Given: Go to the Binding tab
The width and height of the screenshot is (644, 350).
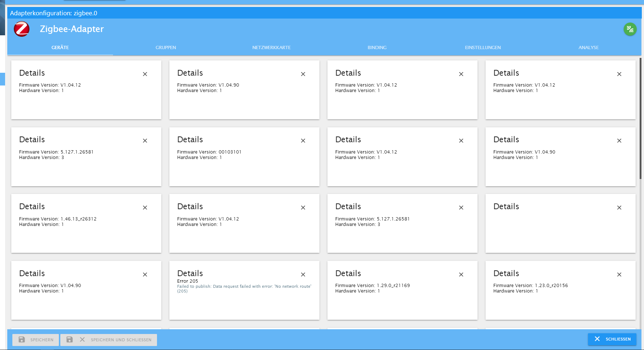Looking at the screenshot, I should 377,48.
